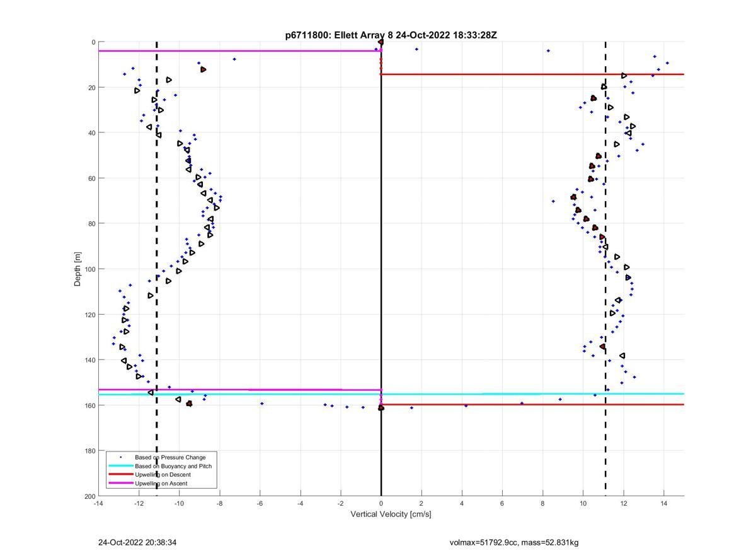Click the x-axis tick label '6'
The height and width of the screenshot is (558, 756).
pos(502,504)
